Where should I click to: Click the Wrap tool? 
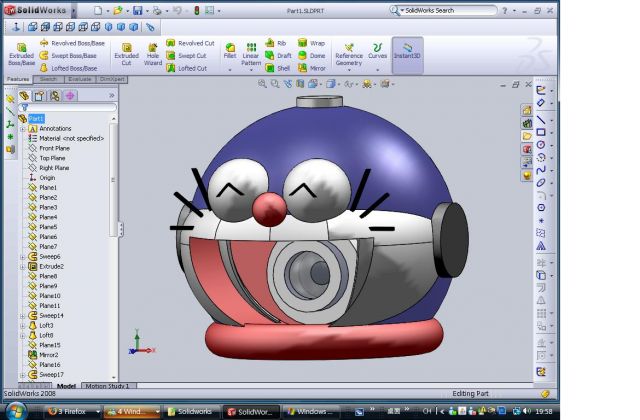pos(311,43)
